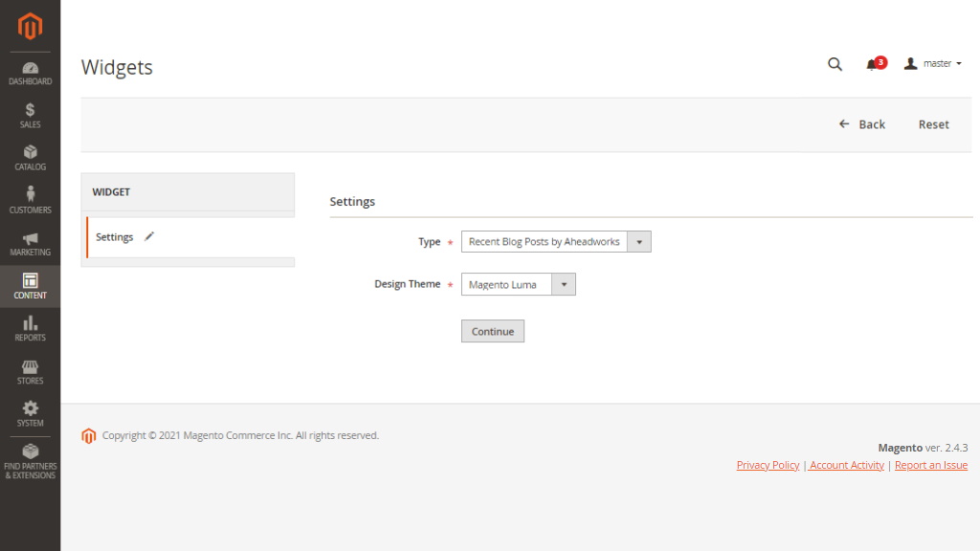Open the Marketing menu
This screenshot has width=980, height=551.
coord(30,244)
